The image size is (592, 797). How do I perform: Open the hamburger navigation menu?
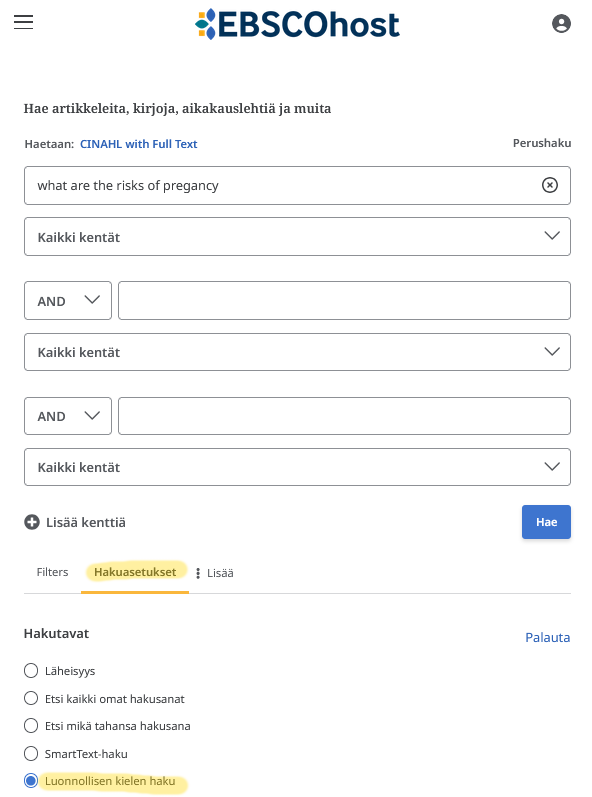coord(23,22)
